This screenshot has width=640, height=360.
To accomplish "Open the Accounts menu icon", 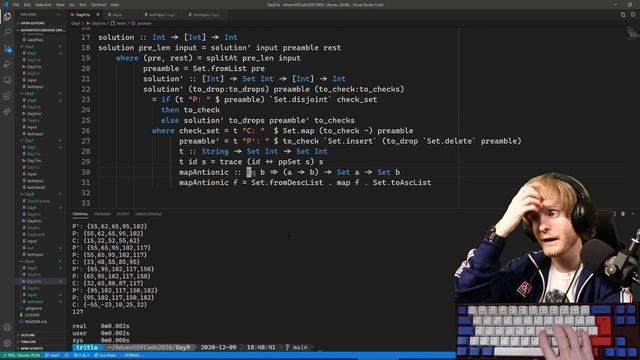I will click(7, 327).
